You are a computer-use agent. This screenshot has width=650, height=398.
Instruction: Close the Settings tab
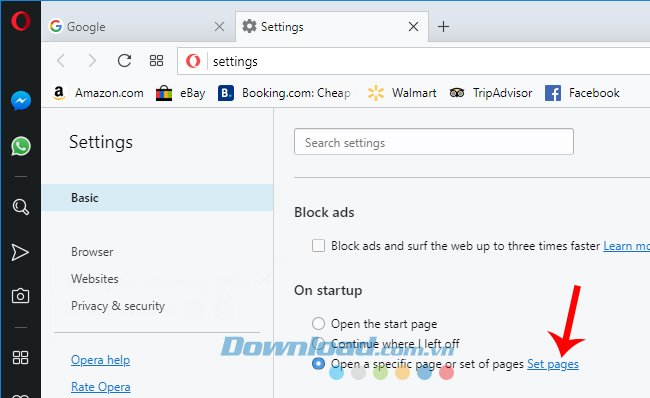click(x=413, y=27)
